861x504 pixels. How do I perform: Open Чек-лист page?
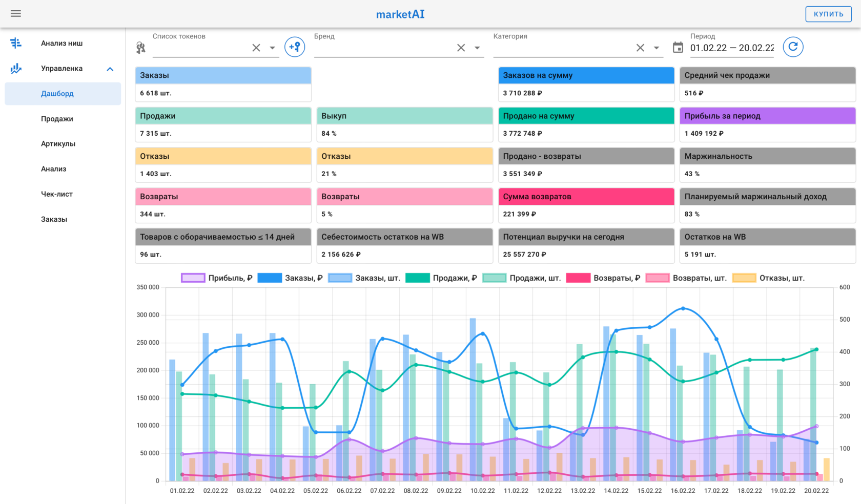(x=63, y=194)
